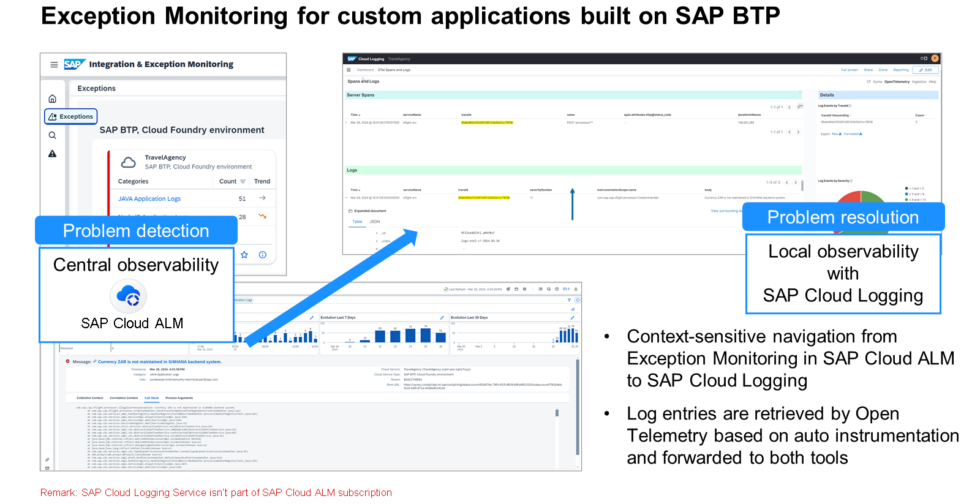
Task: Click the Trend column header
Action: coord(262,181)
